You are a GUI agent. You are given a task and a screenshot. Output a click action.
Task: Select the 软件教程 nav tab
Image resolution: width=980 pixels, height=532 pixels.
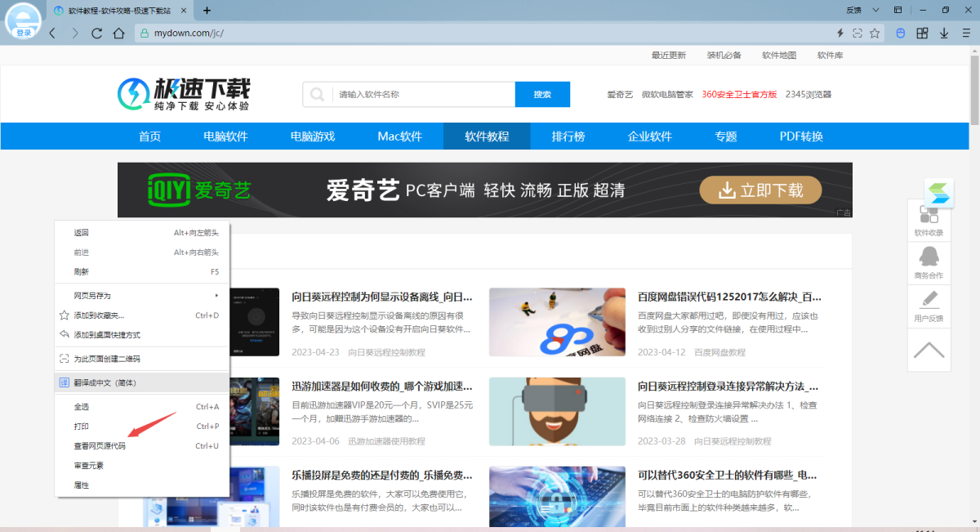[x=487, y=136]
